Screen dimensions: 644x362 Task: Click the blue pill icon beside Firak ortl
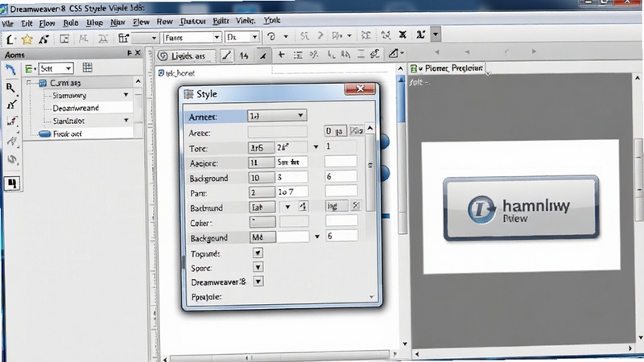point(44,134)
